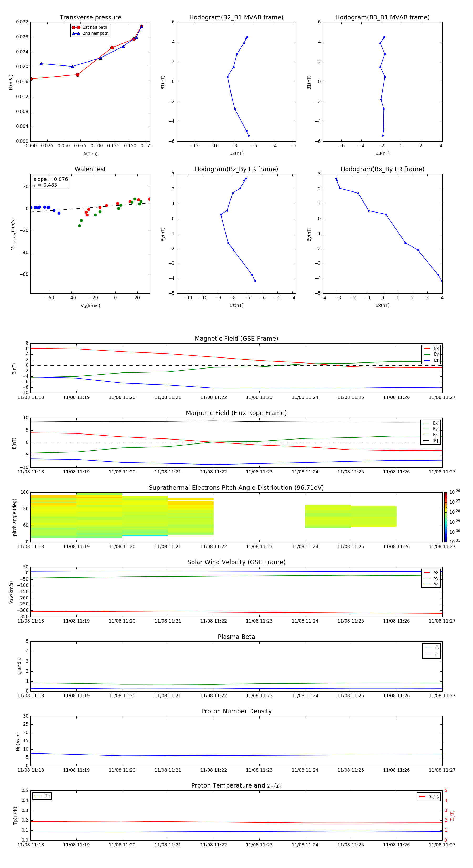473x868 pixels.
Task: Click the Vz entry in solar wind legend
Action: tap(431, 584)
